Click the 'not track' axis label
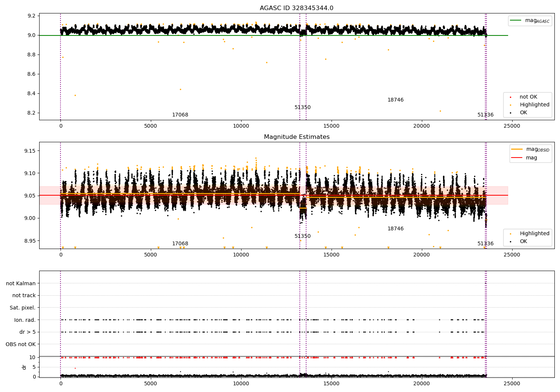The height and width of the screenshot is (392, 560). tap(24, 296)
